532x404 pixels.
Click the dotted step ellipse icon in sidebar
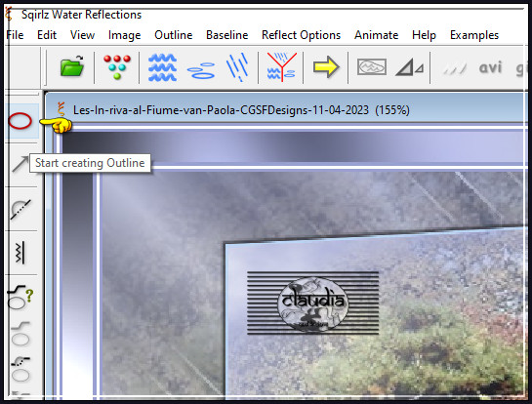coord(20,370)
